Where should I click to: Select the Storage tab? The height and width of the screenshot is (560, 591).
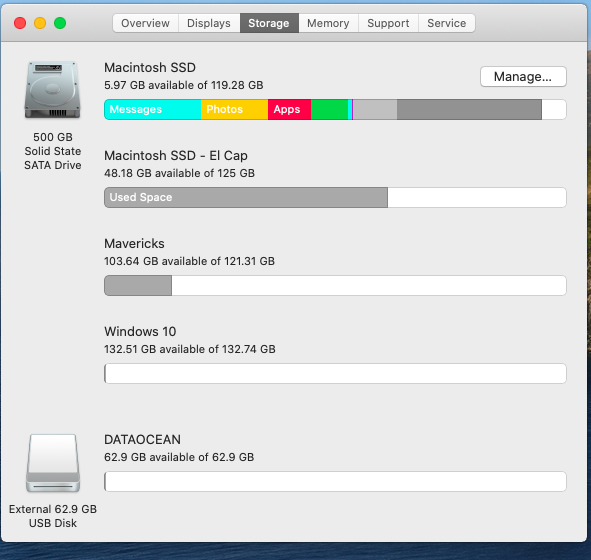click(x=269, y=23)
